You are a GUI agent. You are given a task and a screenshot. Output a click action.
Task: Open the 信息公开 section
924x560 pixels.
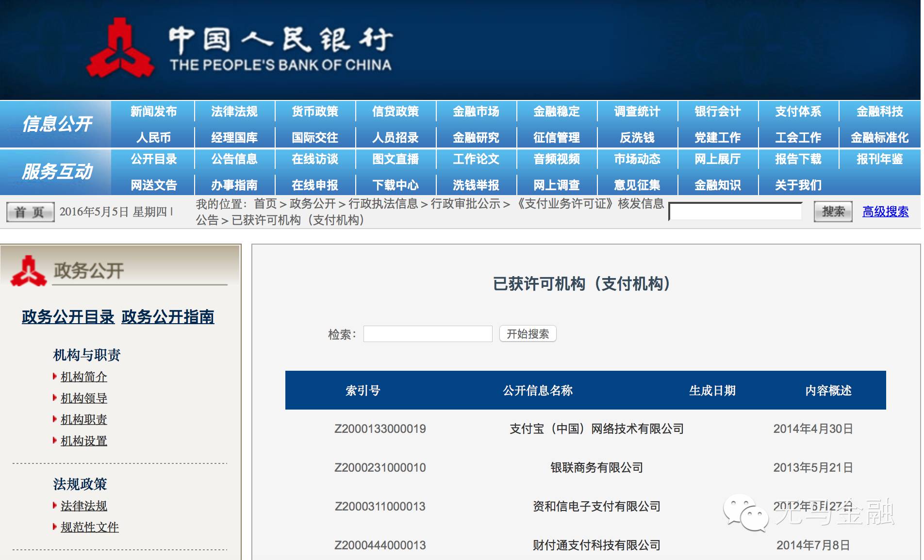[58, 124]
